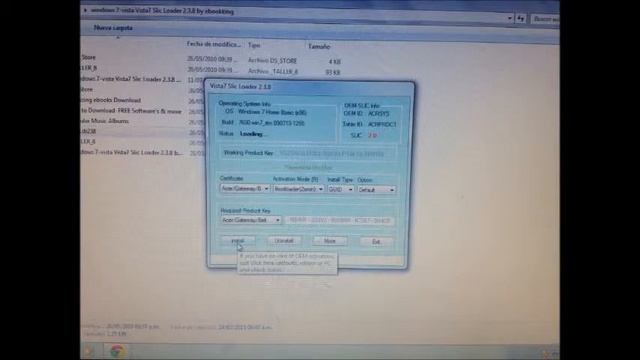
Task: Click the Explorer refresh icon beside the address bar
Action: tap(520, 18)
